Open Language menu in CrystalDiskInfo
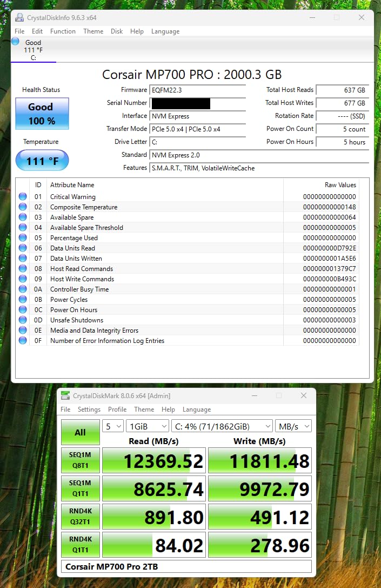This screenshot has height=588, width=381. click(x=165, y=31)
